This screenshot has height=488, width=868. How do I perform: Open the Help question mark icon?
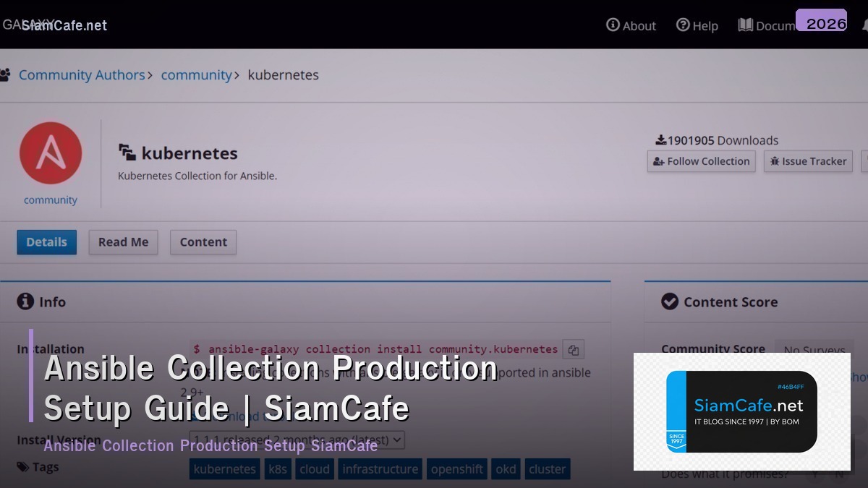click(x=683, y=25)
